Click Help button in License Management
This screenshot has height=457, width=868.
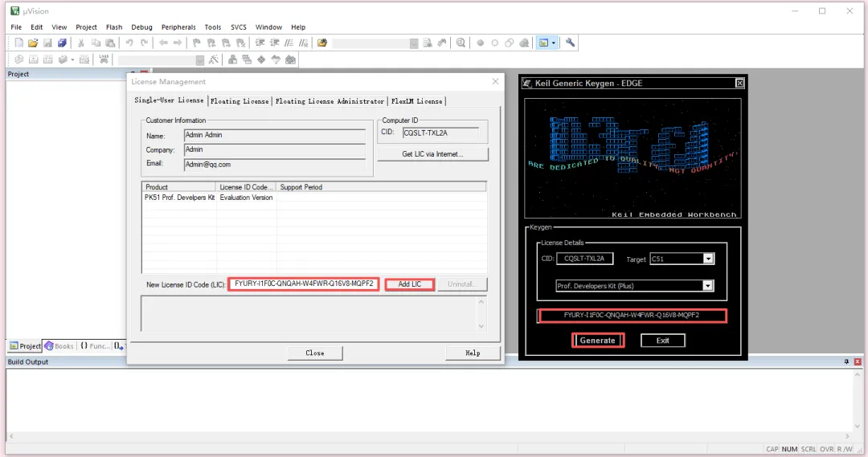pos(473,353)
